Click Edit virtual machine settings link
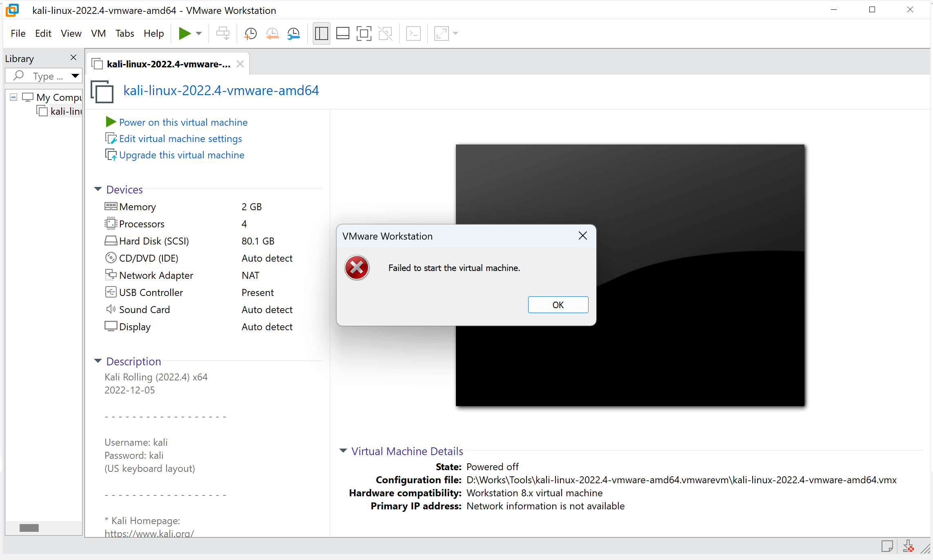933x560 pixels. [x=180, y=139]
